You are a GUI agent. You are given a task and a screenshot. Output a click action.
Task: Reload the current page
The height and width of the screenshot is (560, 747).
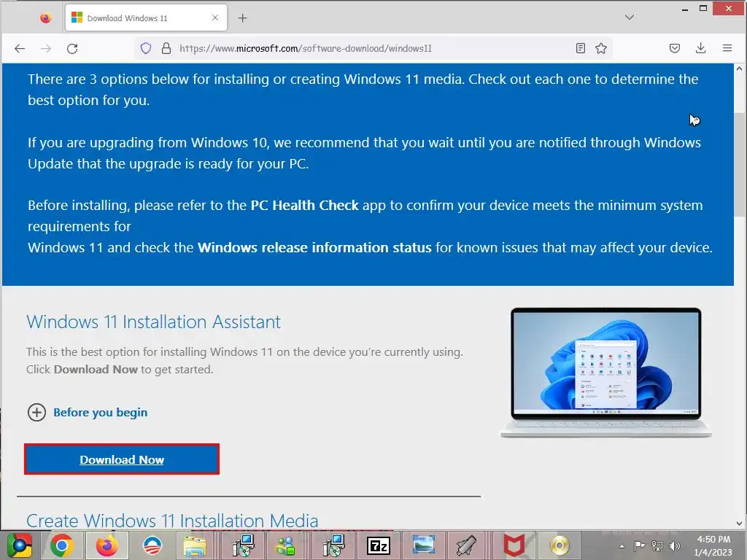coord(72,49)
